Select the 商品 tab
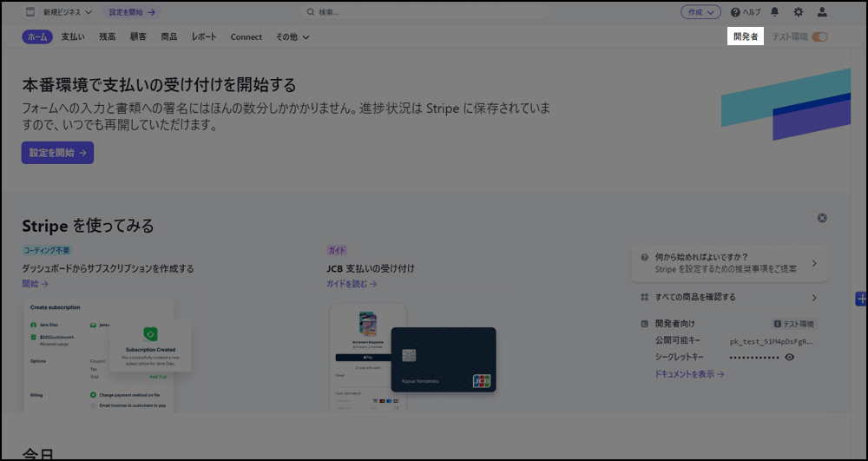Image resolution: width=868 pixels, height=461 pixels. tap(169, 37)
